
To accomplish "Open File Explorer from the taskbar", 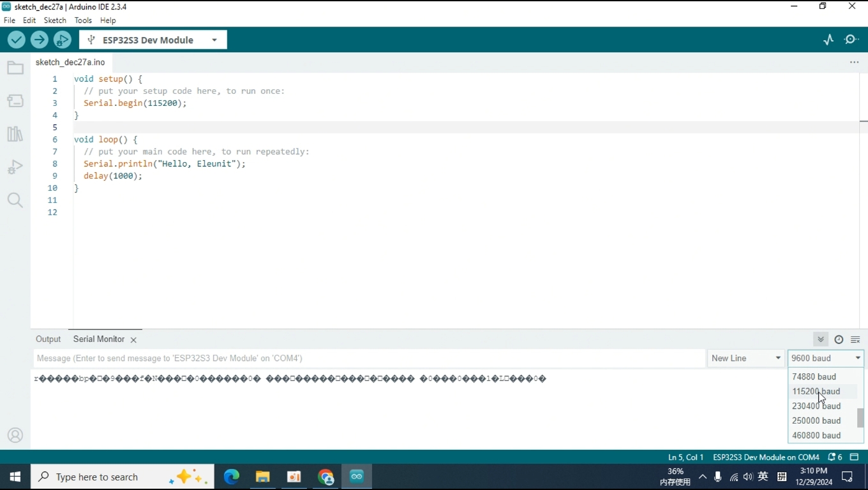I will 263,477.
